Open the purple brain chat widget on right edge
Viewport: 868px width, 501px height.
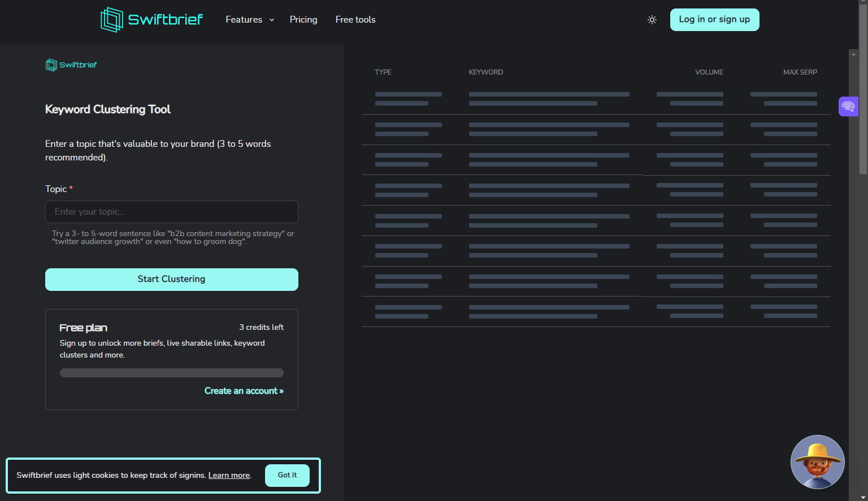coord(848,106)
